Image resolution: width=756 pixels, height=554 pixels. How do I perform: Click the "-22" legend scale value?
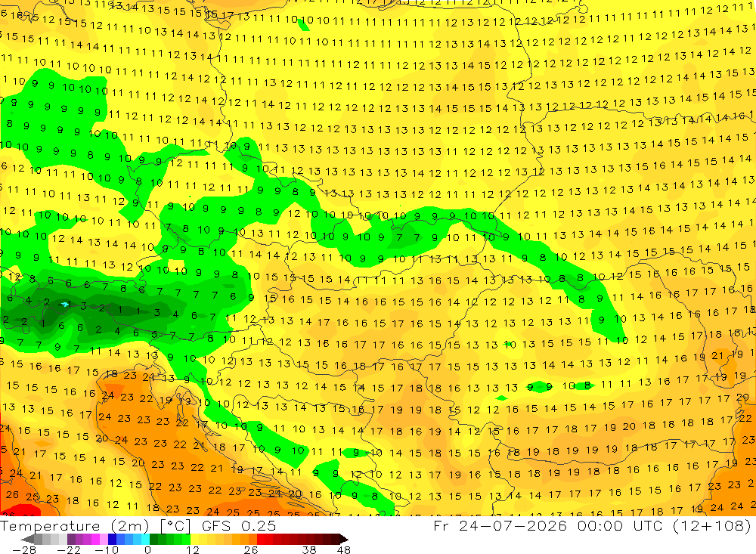click(69, 550)
